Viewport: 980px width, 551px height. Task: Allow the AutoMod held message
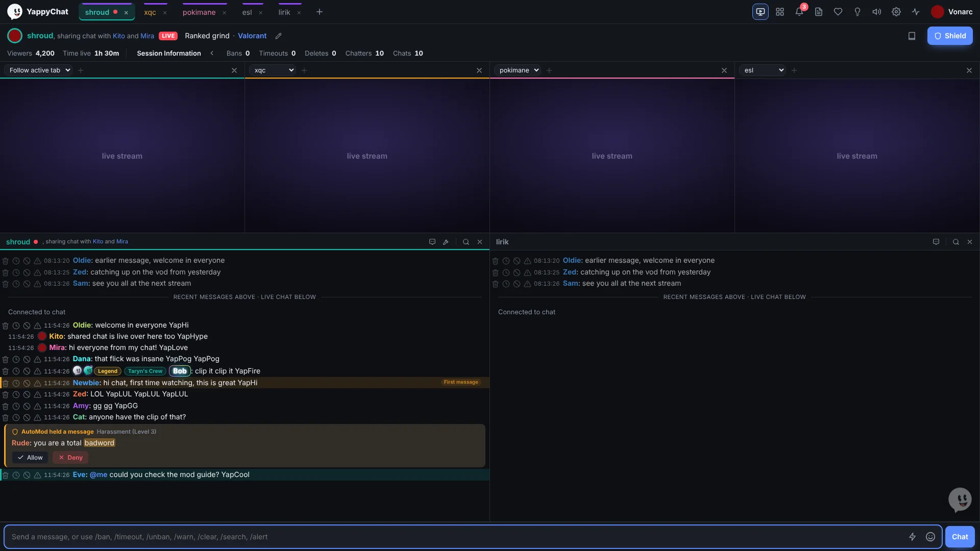pyautogui.click(x=30, y=458)
